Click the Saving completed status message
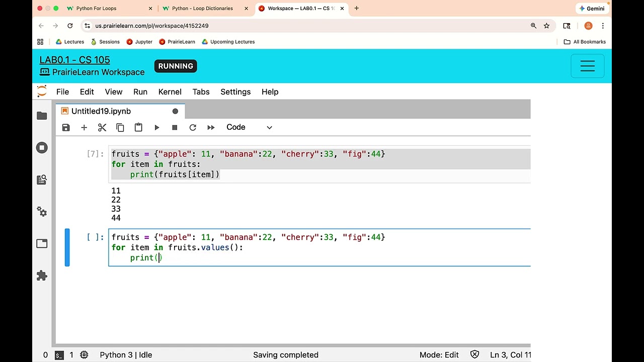Screen dimensions: 644x362 [x=286, y=355]
